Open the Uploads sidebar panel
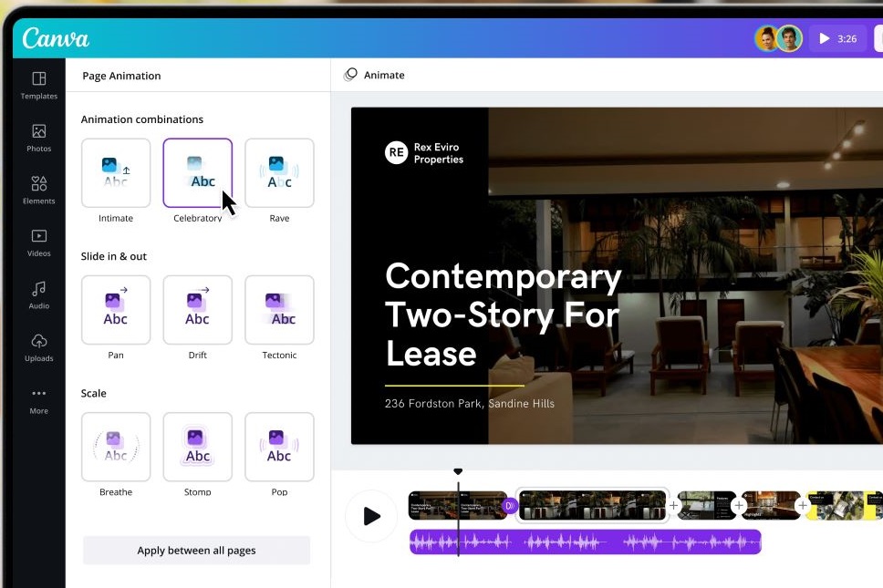883x588 pixels. click(x=38, y=347)
